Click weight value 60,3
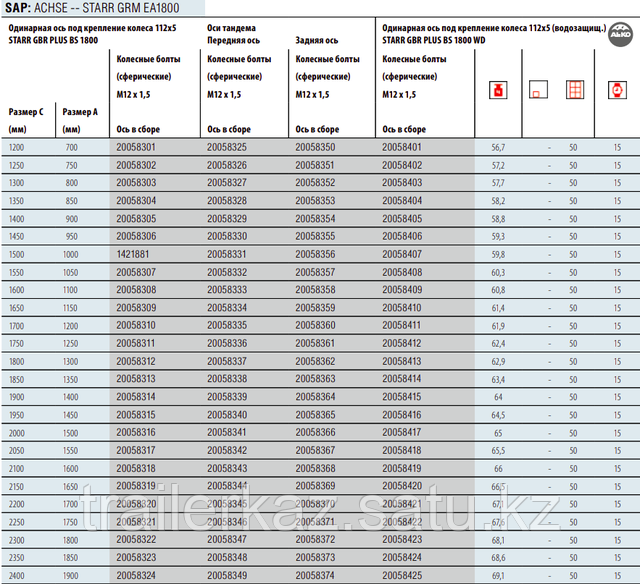The width and height of the screenshot is (640, 584). (x=498, y=272)
